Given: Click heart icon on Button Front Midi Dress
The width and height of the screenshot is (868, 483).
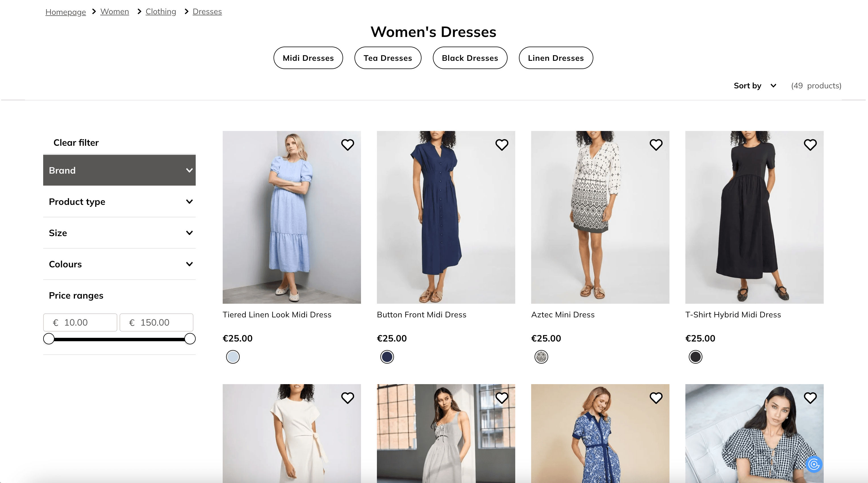Looking at the screenshot, I should coord(502,145).
